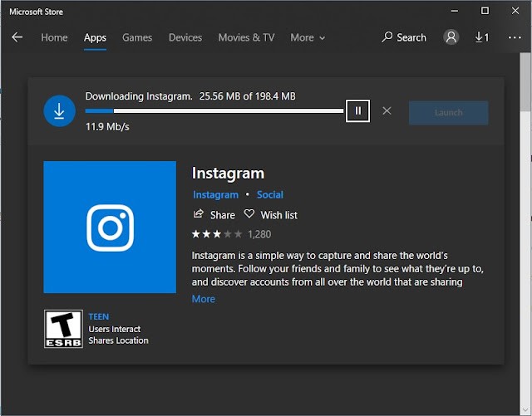This screenshot has width=532, height=416.
Task: Switch to the Games tab
Action: (x=137, y=37)
